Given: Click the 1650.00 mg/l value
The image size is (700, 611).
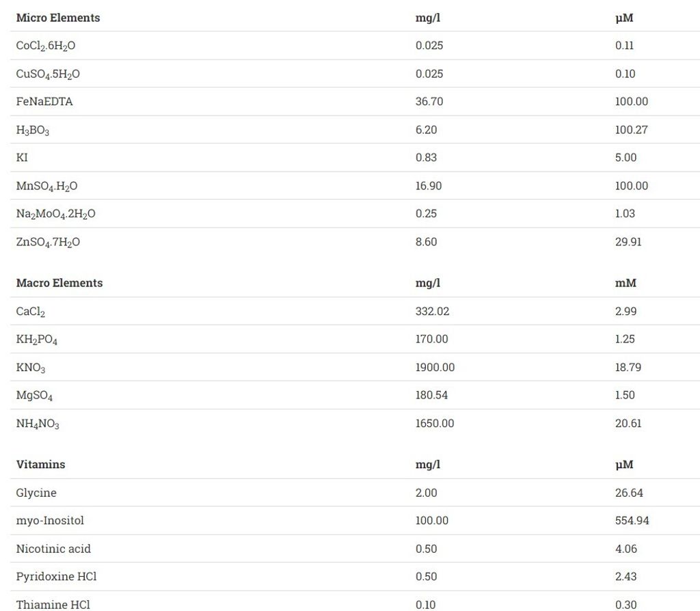Looking at the screenshot, I should pos(435,424).
